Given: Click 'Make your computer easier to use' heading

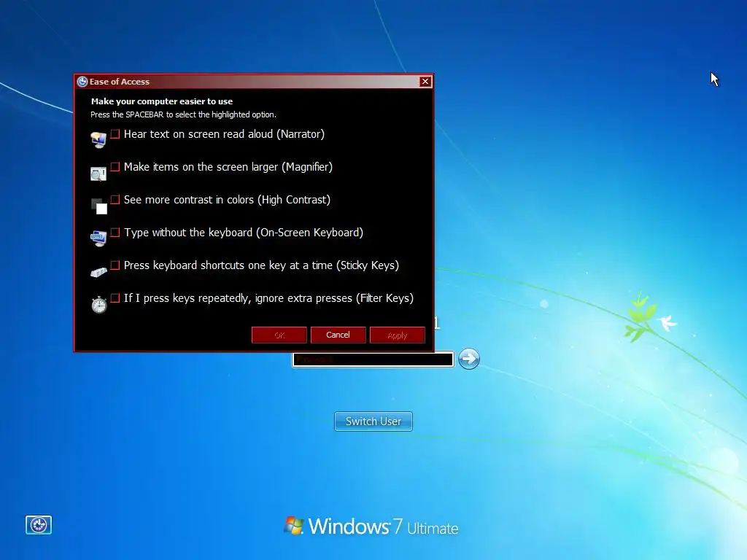Looking at the screenshot, I should [162, 101].
